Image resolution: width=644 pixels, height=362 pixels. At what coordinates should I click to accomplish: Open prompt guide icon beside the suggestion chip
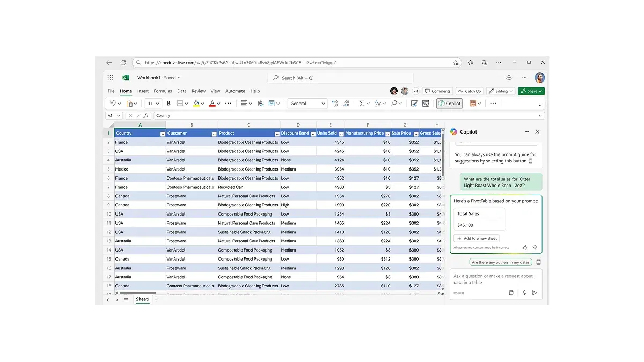538,262
